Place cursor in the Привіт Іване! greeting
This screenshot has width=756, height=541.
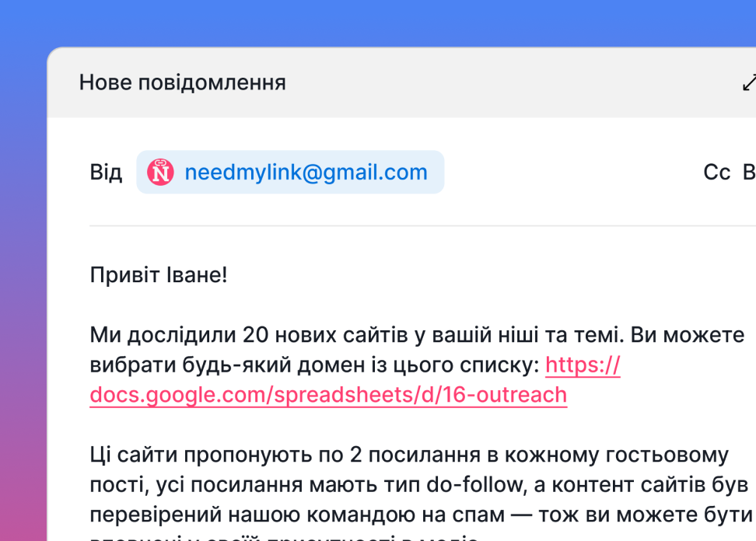[159, 274]
